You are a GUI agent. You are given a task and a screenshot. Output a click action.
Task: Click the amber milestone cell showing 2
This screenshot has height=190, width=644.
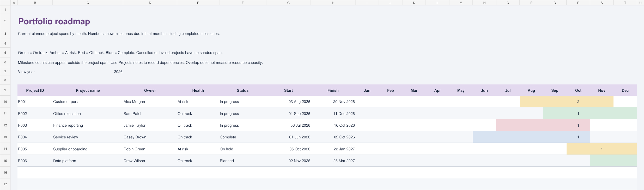pos(578,102)
